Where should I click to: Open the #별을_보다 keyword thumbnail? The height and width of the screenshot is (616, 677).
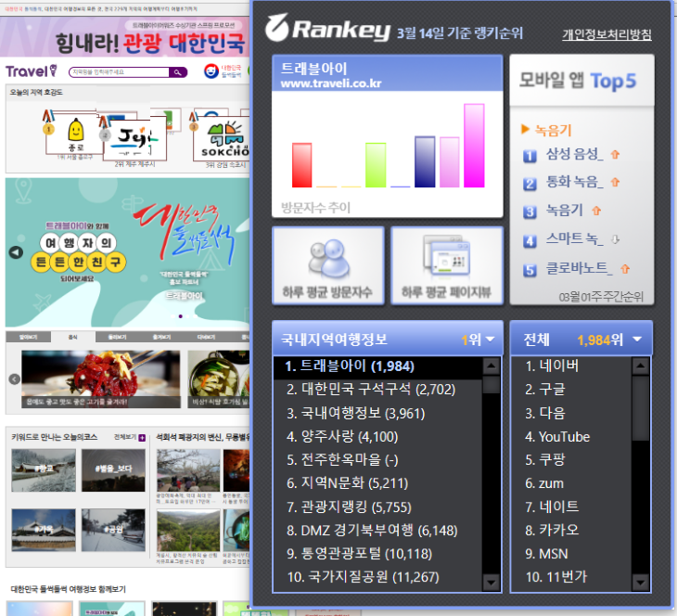click(113, 470)
